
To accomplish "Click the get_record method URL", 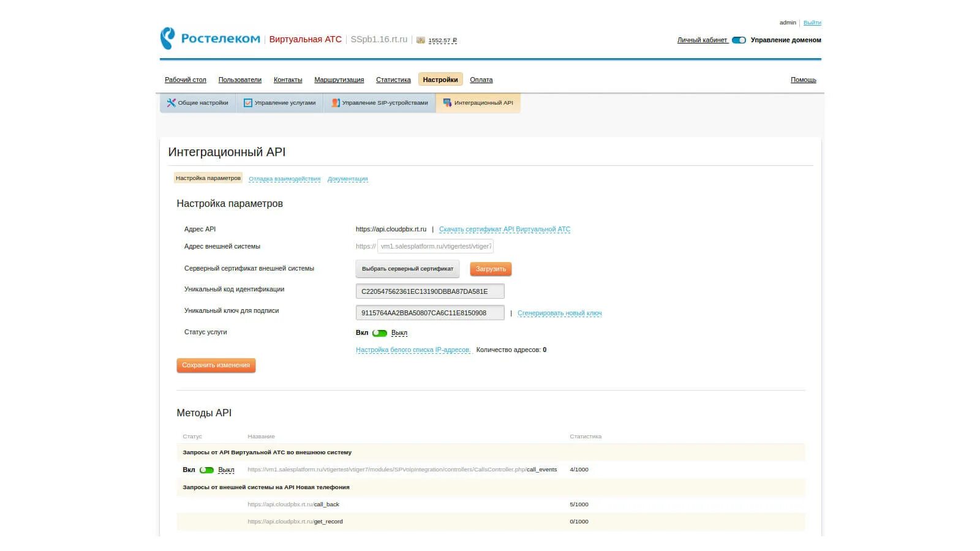I will click(295, 522).
